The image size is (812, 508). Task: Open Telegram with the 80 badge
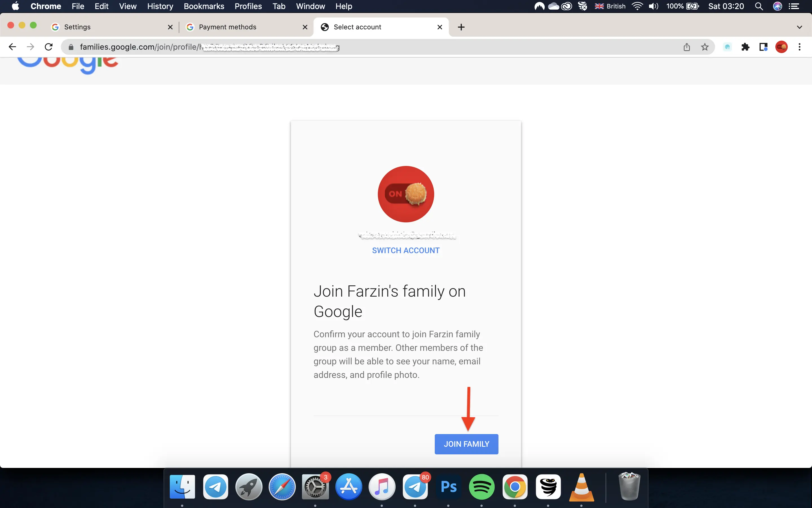[x=415, y=487]
